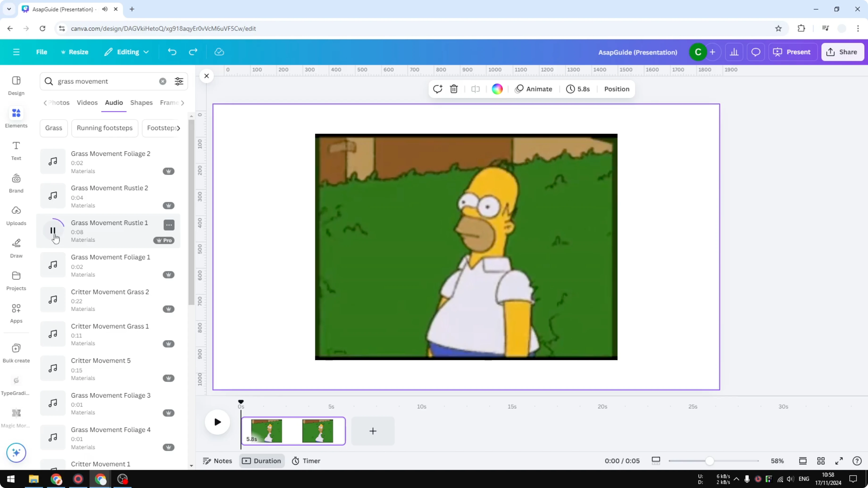Flip the selected video
Viewport: 868px width, 488px height.
(x=475, y=89)
